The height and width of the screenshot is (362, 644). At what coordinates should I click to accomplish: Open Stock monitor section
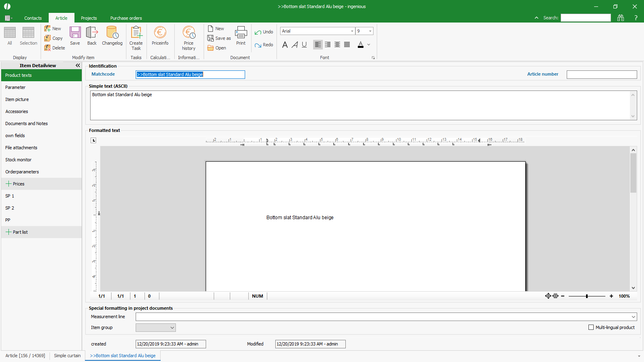coord(18,160)
